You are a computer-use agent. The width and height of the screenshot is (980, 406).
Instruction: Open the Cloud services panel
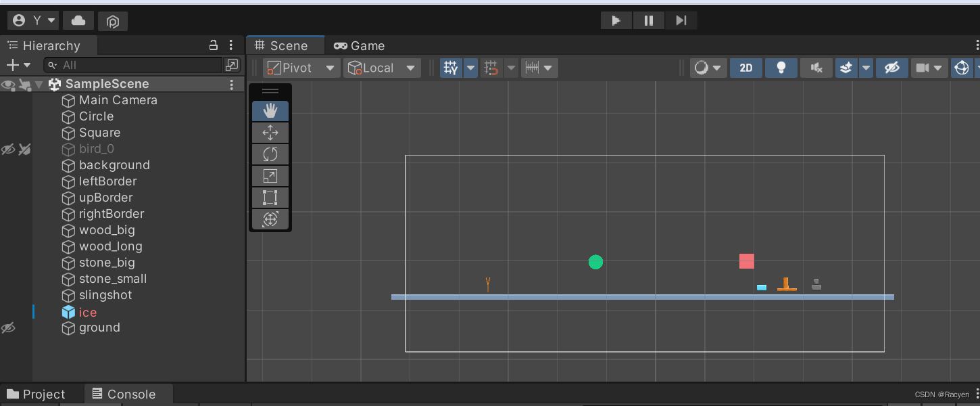click(78, 20)
